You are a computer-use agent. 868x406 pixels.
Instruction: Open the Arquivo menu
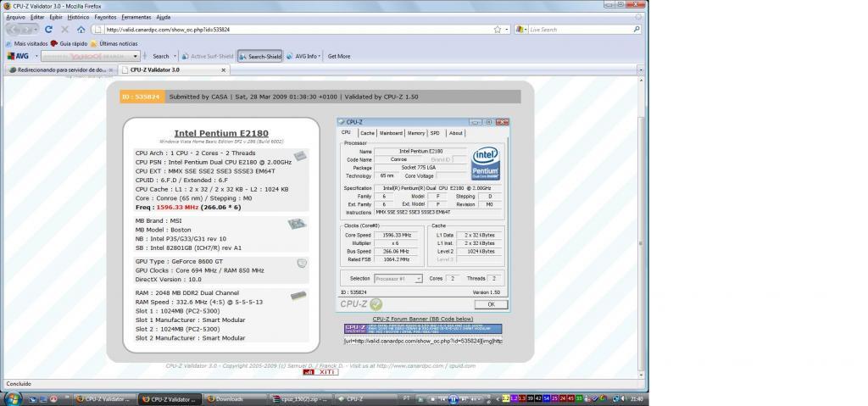pos(15,17)
